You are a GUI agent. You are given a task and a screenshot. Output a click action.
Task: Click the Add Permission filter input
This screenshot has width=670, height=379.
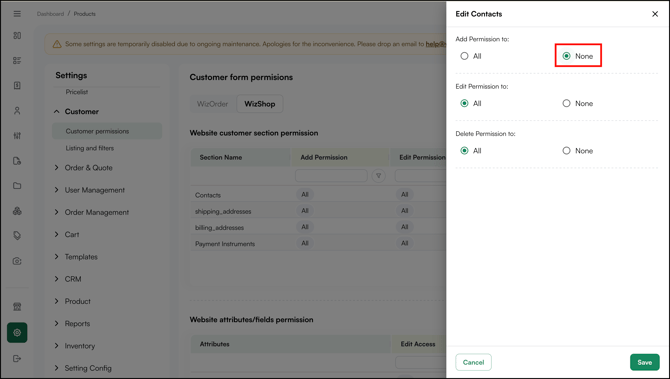click(331, 176)
